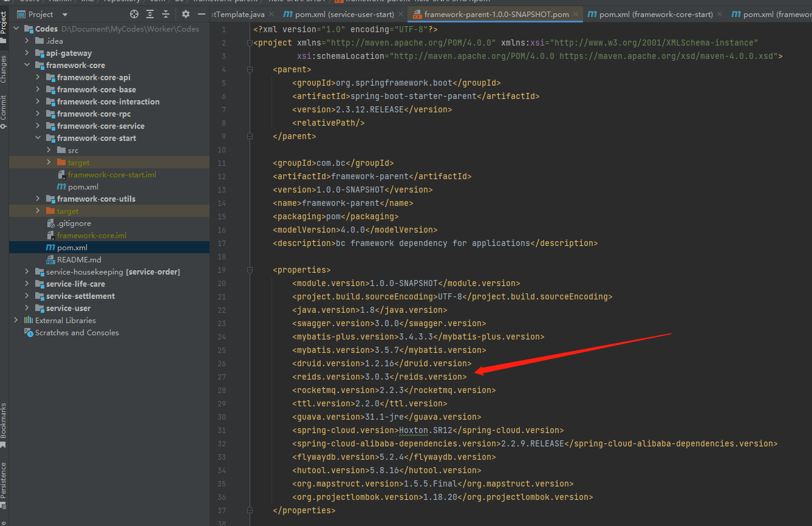Click the druid.version 1.2.16 line

tap(382, 363)
